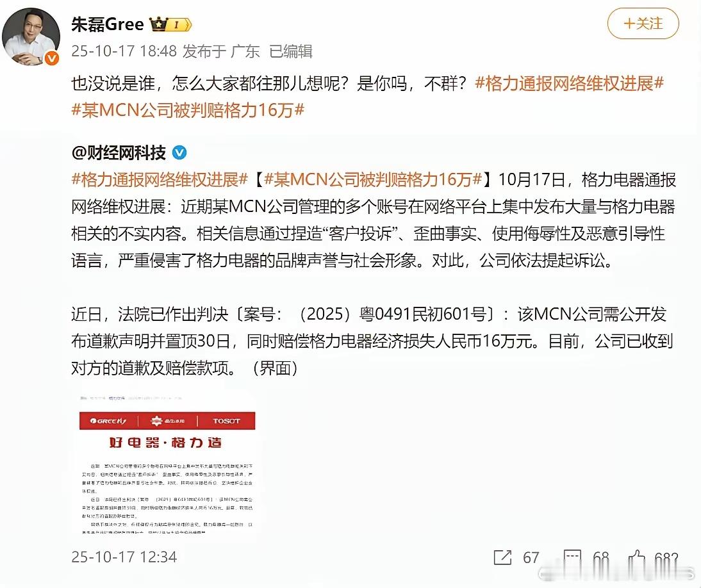Follow the user with +关注 button
This screenshot has height=588, width=701.
[x=643, y=23]
